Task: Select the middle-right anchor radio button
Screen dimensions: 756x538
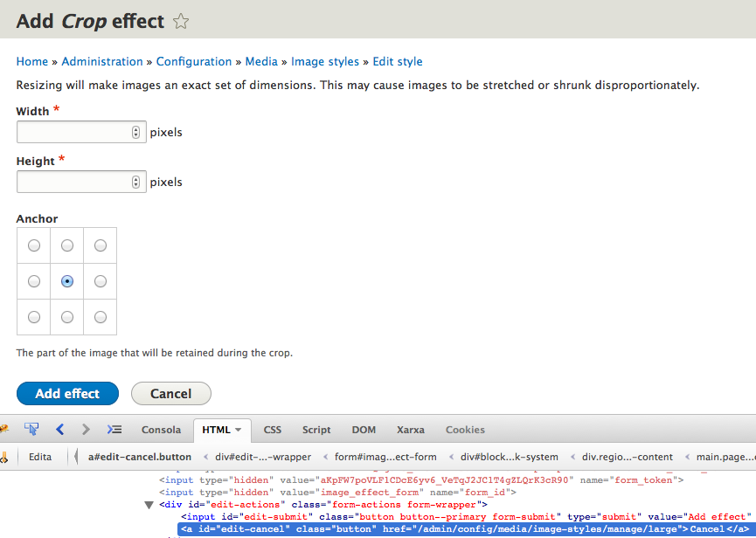Action: coord(101,281)
